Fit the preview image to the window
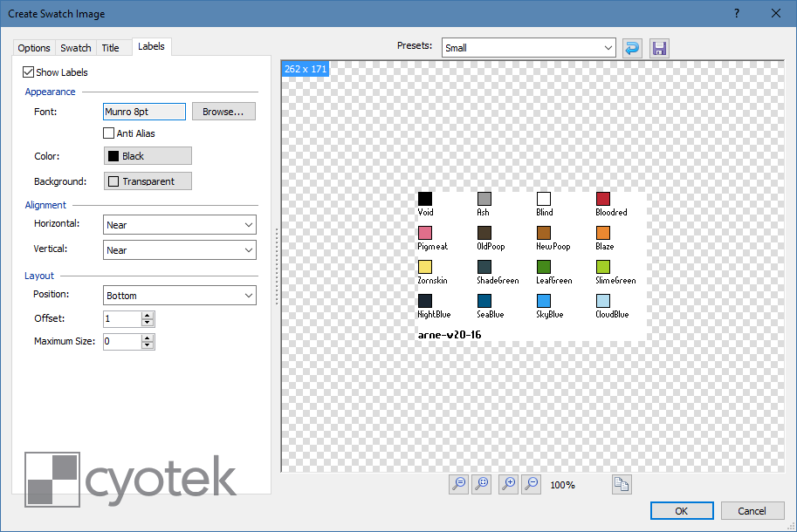The image size is (797, 532). (x=482, y=484)
